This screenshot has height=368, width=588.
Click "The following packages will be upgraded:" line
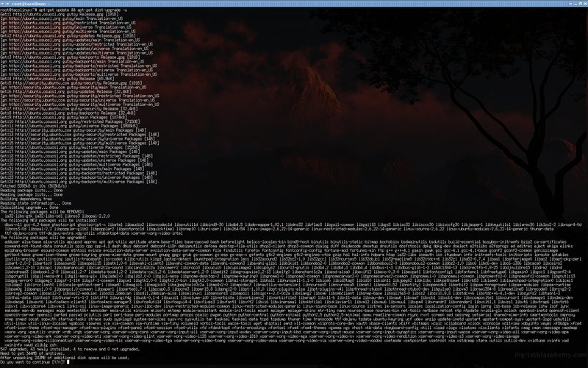(x=43, y=238)
